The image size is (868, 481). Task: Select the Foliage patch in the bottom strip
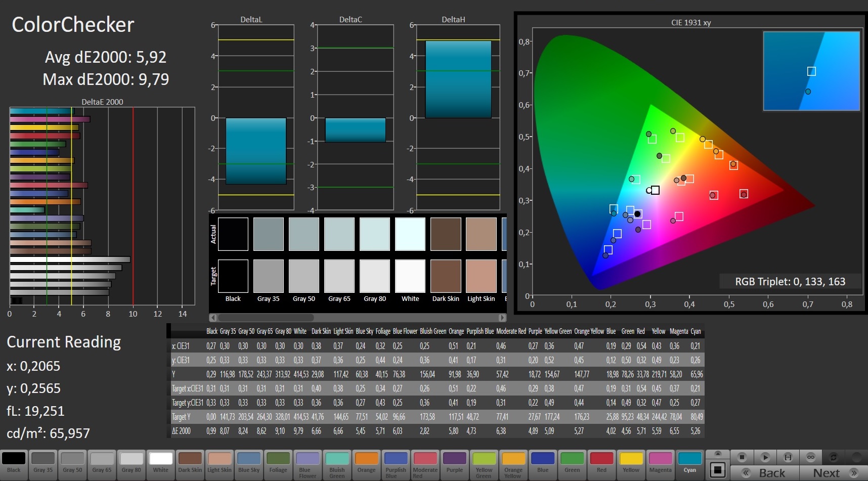278,465
